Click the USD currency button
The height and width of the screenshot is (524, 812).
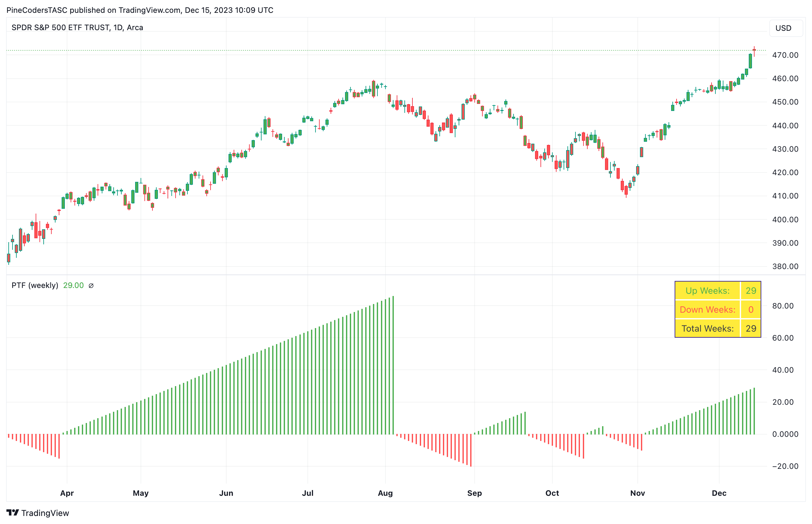[x=785, y=28]
